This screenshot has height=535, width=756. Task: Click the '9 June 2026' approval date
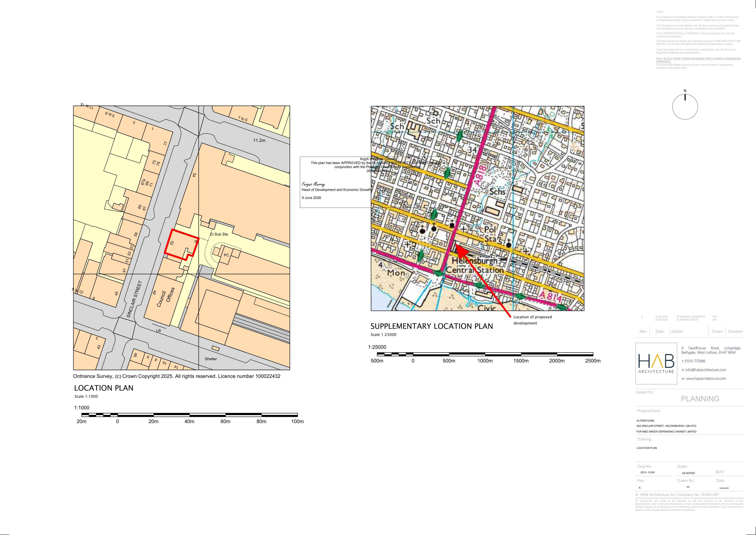coord(311,198)
